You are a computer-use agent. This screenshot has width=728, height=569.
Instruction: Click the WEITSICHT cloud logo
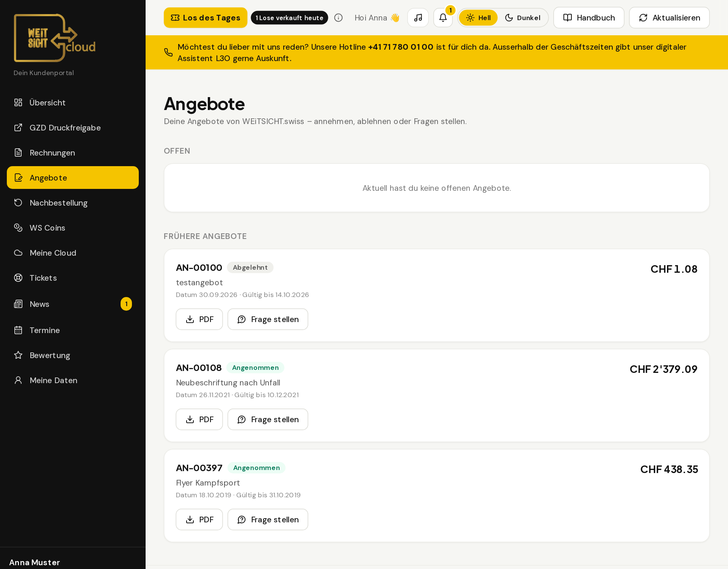click(55, 38)
